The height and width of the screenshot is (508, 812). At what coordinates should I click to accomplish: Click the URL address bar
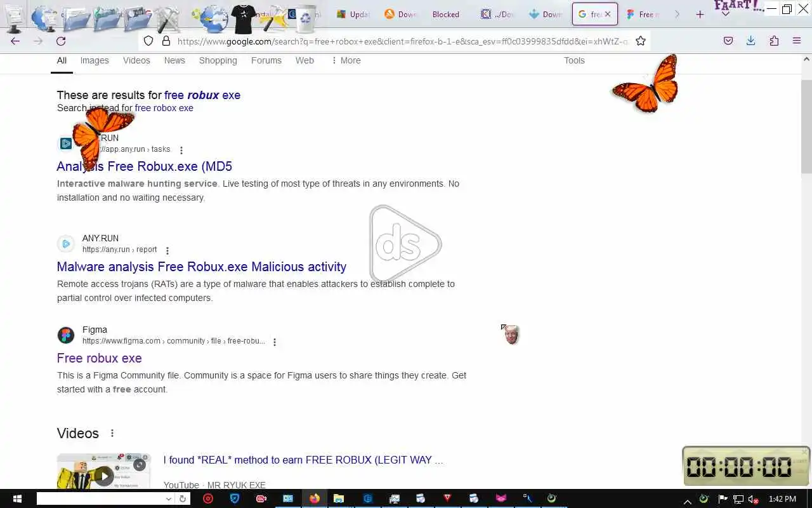point(403,41)
